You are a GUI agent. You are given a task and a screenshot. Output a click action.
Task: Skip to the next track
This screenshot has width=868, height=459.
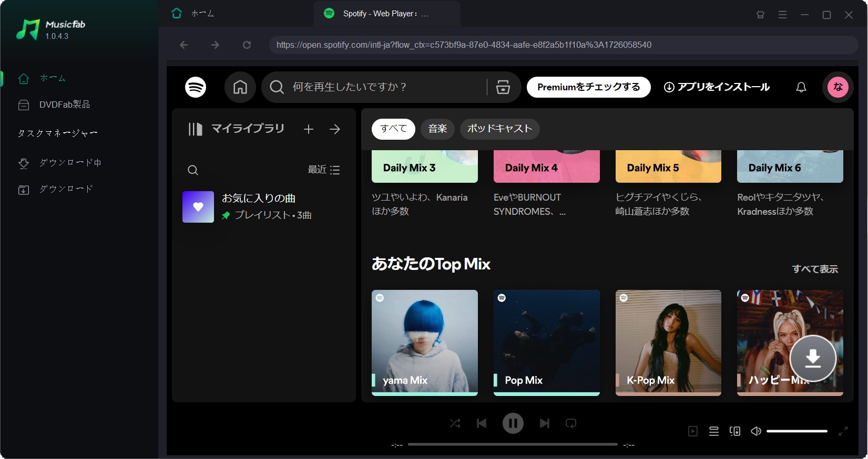(x=545, y=423)
